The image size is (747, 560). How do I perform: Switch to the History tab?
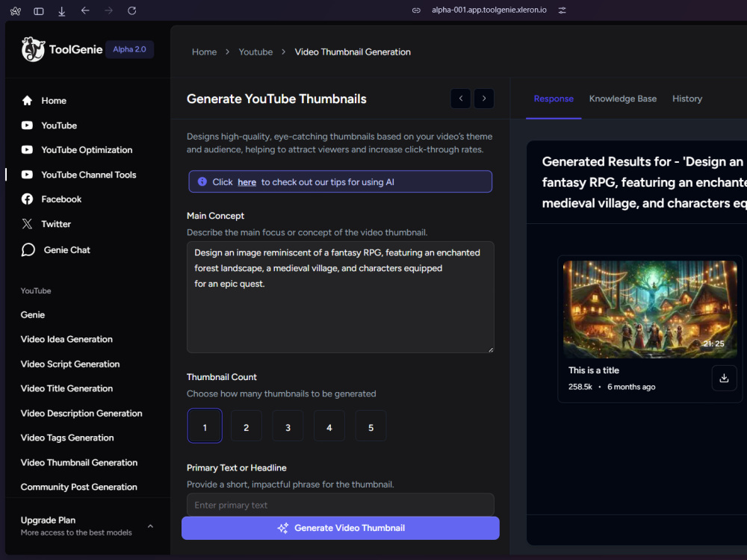(x=687, y=99)
